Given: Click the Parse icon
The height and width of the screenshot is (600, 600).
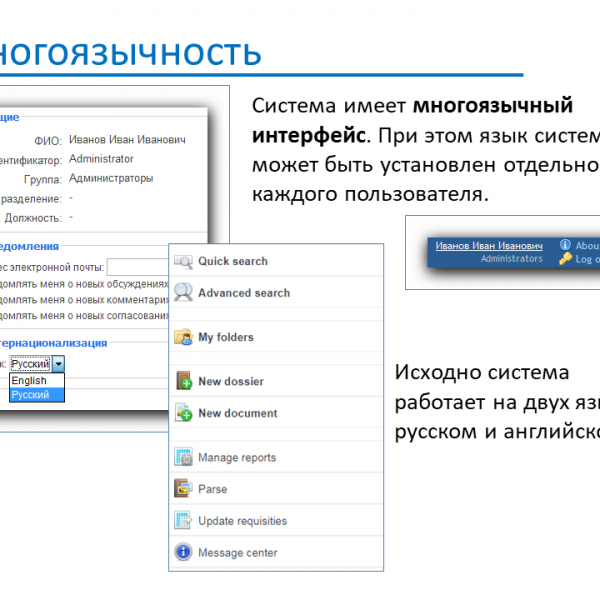Looking at the screenshot, I should click(x=184, y=489).
